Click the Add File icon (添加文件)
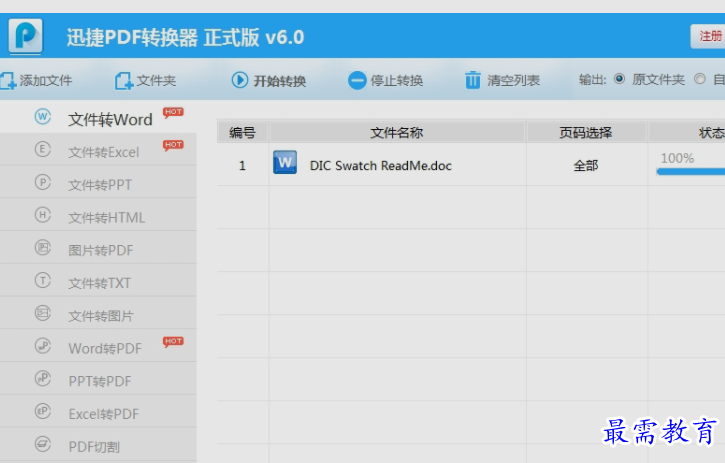The image size is (725, 463). [x=8, y=80]
